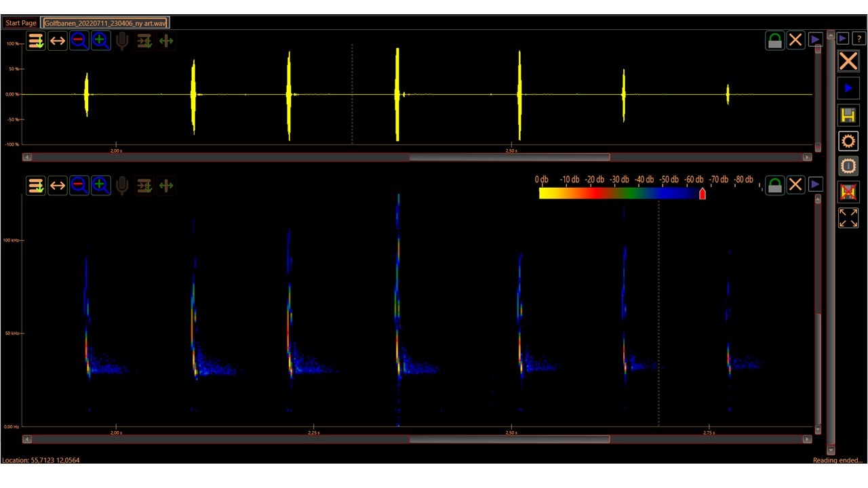Viewport: 868px width, 488px height.
Task: Zoom out on the waveform view
Action: [x=79, y=41]
